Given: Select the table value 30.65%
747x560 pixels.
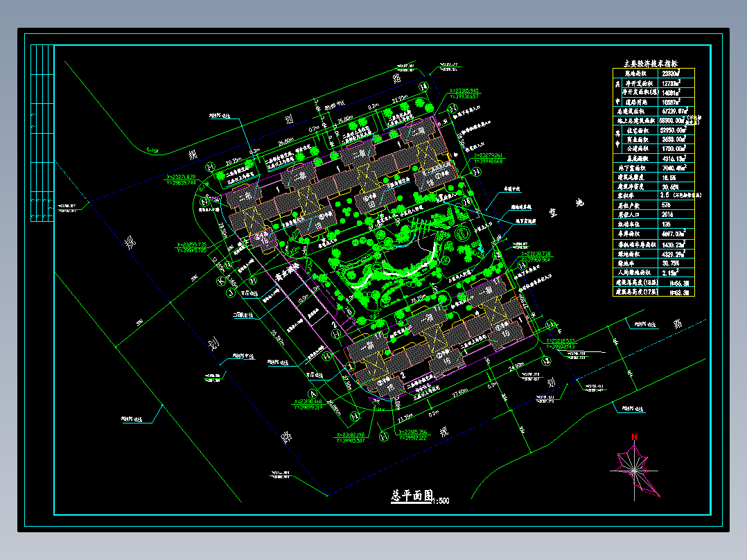Looking at the screenshot, I should click(x=670, y=187).
